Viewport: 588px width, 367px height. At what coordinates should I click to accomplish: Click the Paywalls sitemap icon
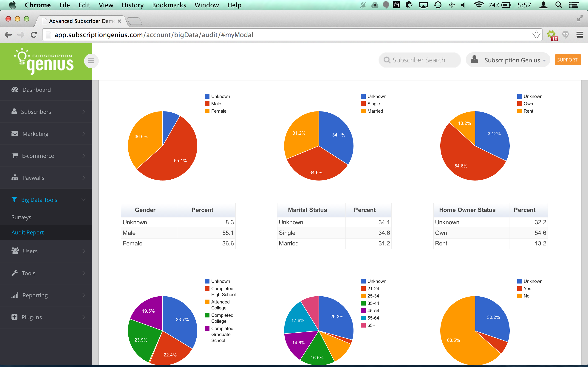pyautogui.click(x=15, y=178)
